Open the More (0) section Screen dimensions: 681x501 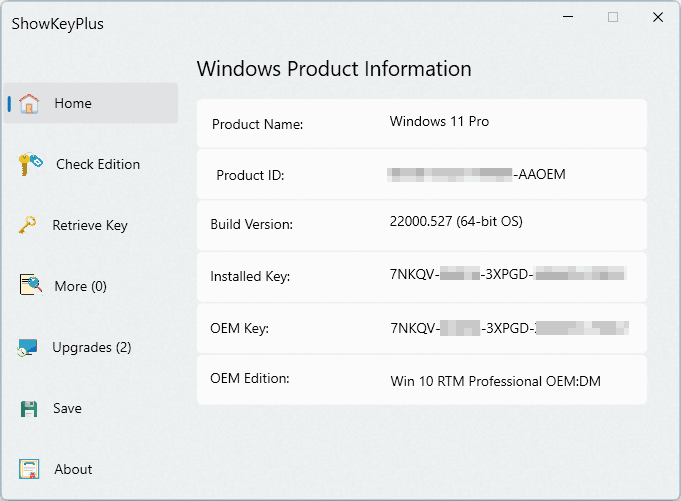click(80, 286)
